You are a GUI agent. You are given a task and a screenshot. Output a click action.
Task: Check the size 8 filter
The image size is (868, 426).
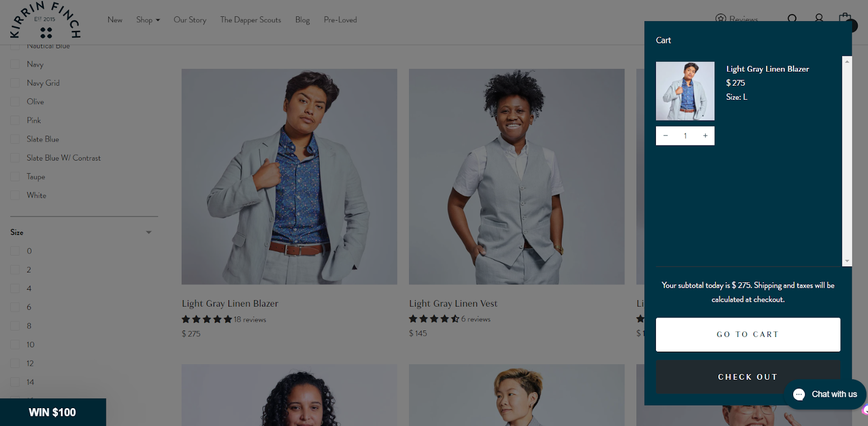(x=15, y=326)
